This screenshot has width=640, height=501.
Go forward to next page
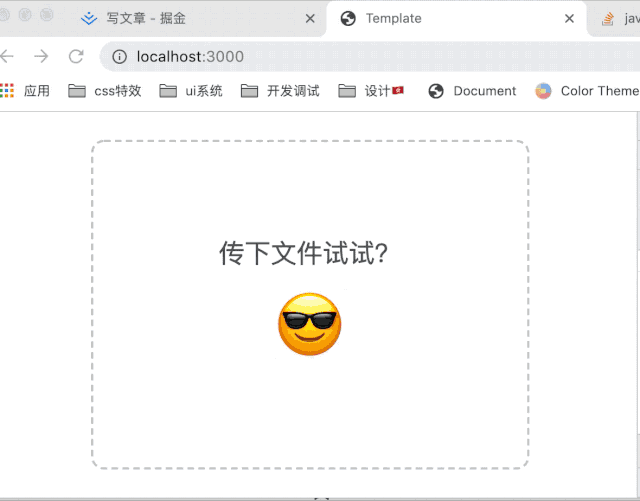click(41, 56)
